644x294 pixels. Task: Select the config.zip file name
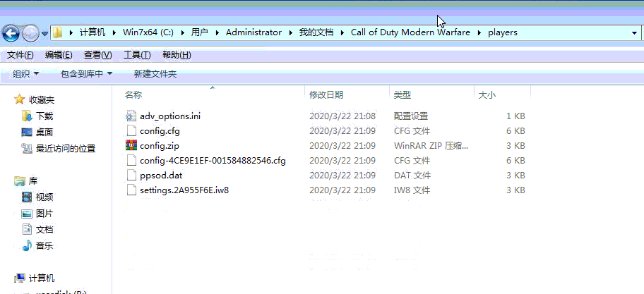[160, 146]
